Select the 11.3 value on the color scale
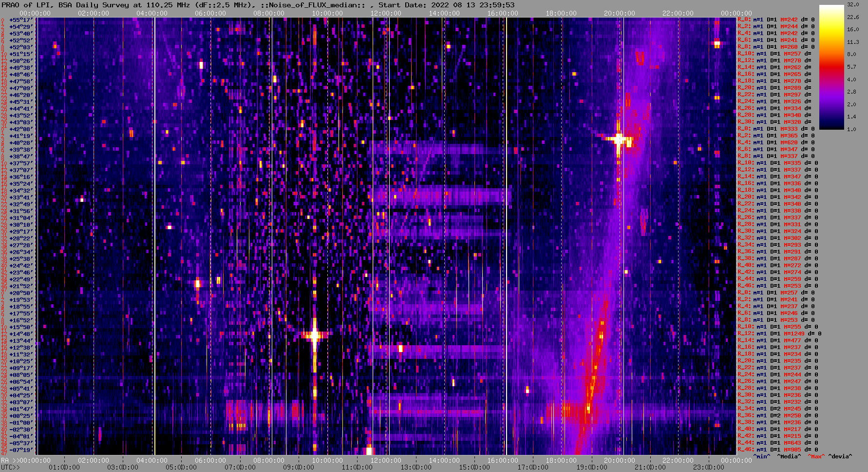 853,42
